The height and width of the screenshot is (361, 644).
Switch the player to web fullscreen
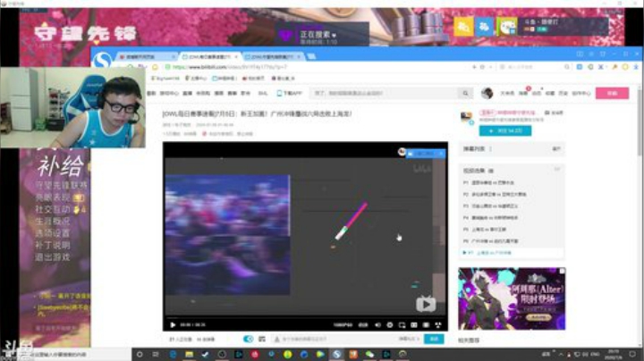(426, 325)
